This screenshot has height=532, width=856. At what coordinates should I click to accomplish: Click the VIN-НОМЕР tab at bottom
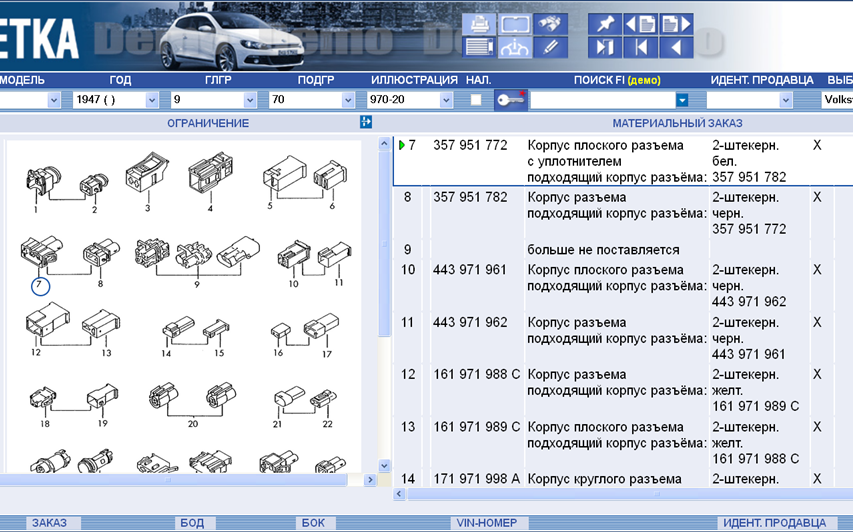point(486,523)
